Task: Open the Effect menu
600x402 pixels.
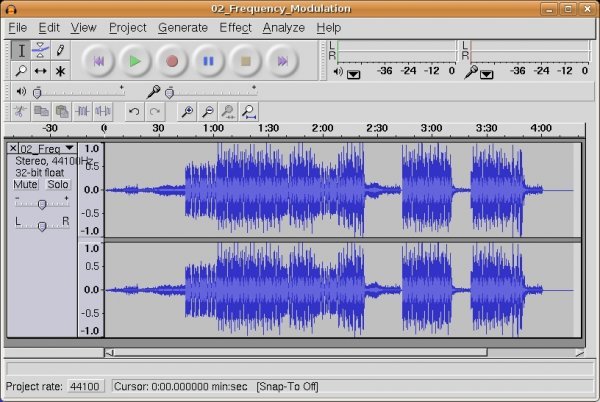Action: click(x=235, y=28)
